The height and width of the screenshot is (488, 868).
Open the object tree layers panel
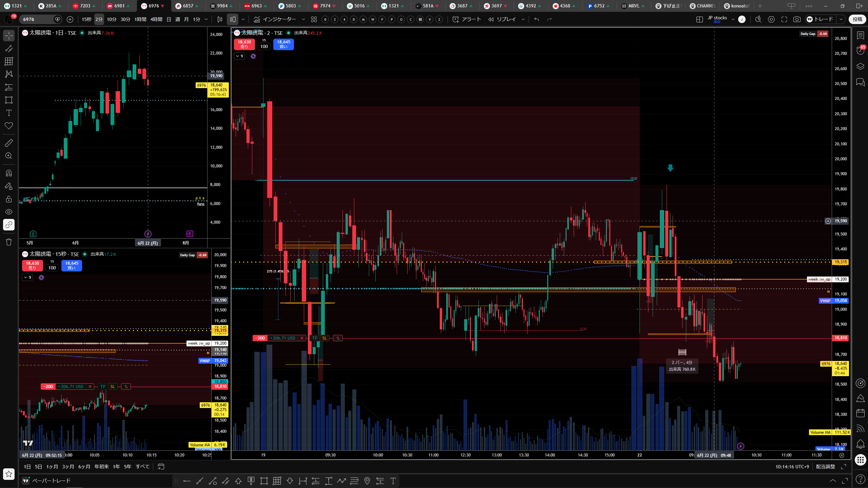[x=860, y=66]
